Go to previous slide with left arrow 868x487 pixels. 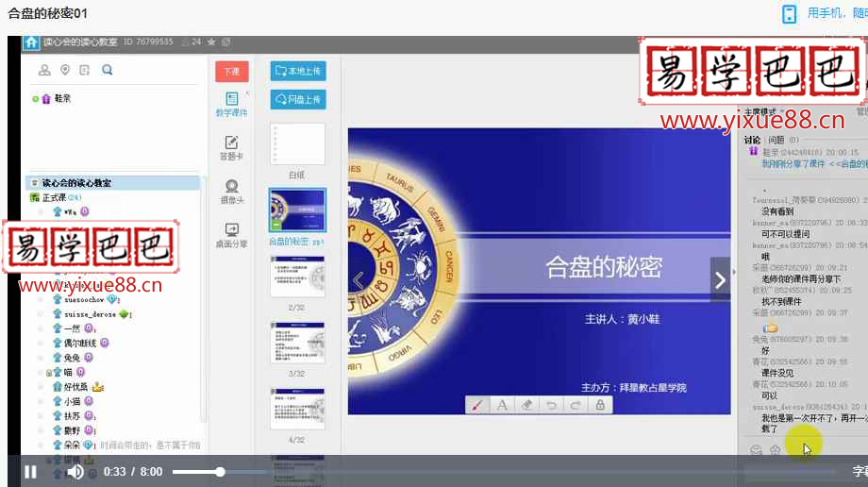pos(359,279)
